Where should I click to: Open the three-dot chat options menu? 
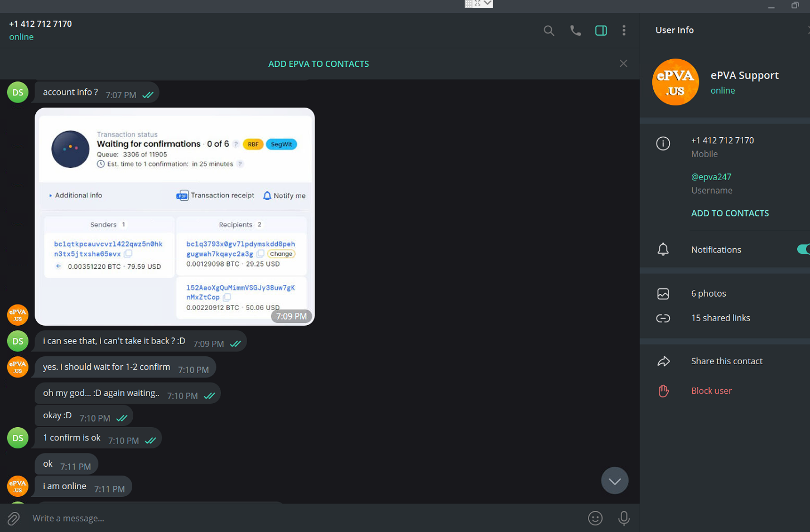click(624, 31)
